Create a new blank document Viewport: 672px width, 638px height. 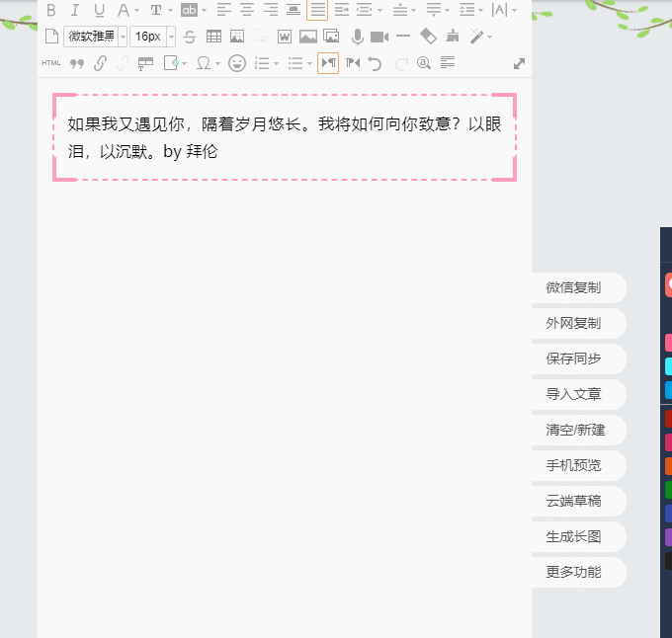tap(51, 37)
